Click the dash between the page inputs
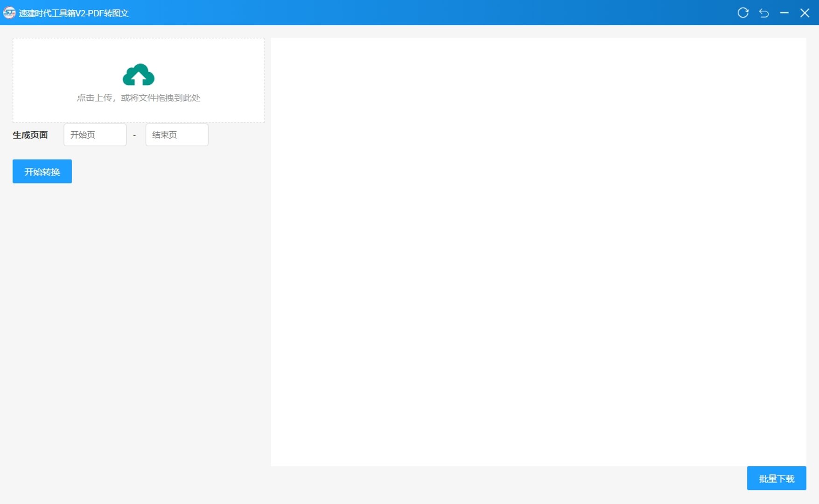Viewport: 819px width, 504px height. click(x=134, y=136)
